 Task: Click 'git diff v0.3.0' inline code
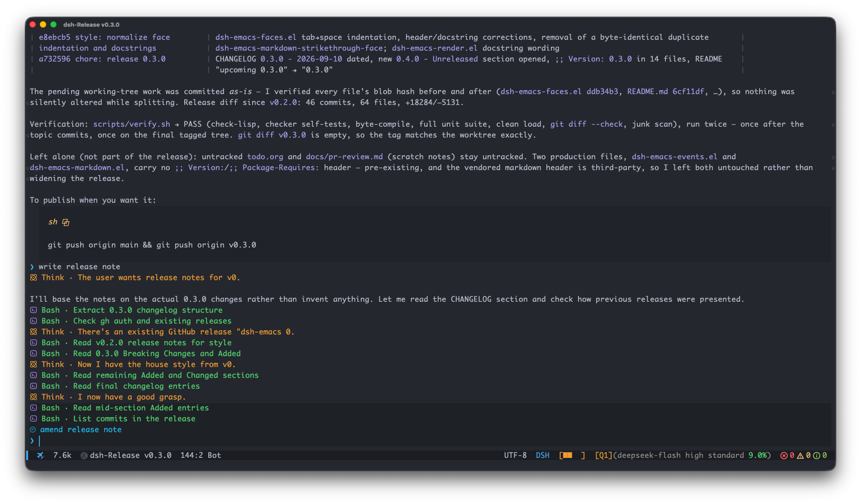(272, 135)
